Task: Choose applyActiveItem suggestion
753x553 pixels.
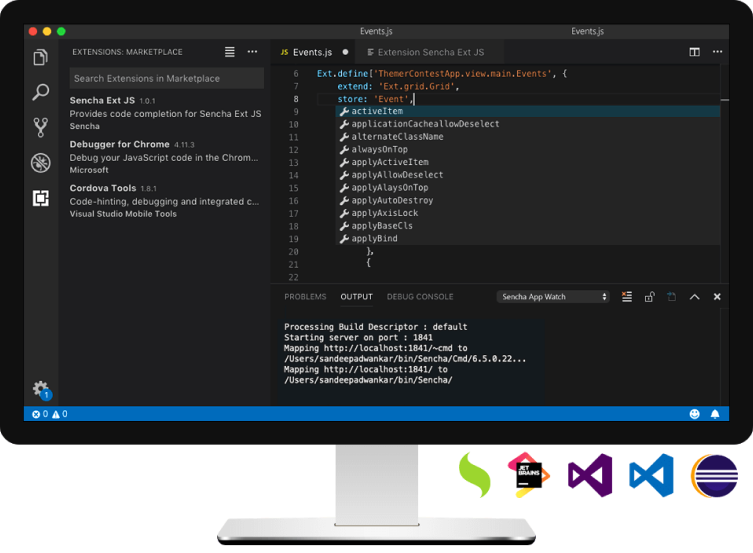Action: click(527, 162)
